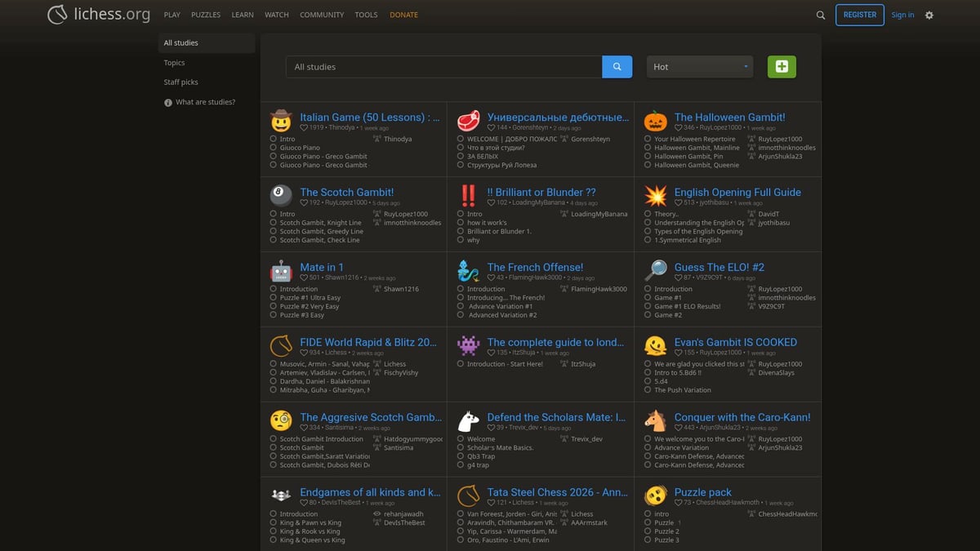Select the Giuoco Piano chapter in Italian Game

click(300, 148)
